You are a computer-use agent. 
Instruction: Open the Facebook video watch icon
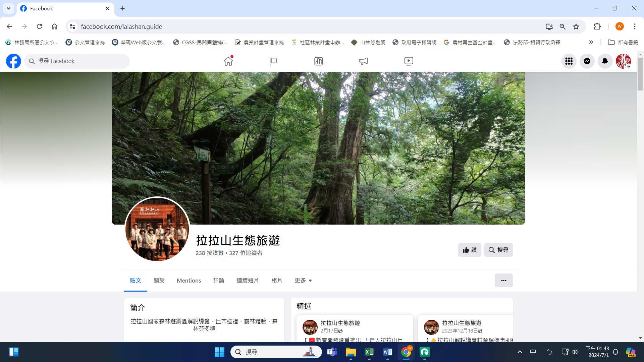(409, 61)
